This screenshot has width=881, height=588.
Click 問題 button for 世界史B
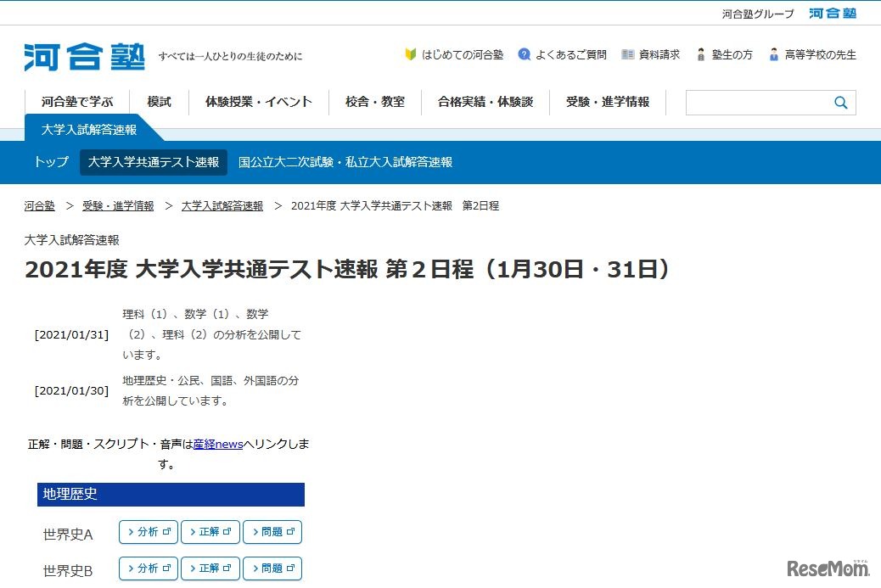click(272, 568)
